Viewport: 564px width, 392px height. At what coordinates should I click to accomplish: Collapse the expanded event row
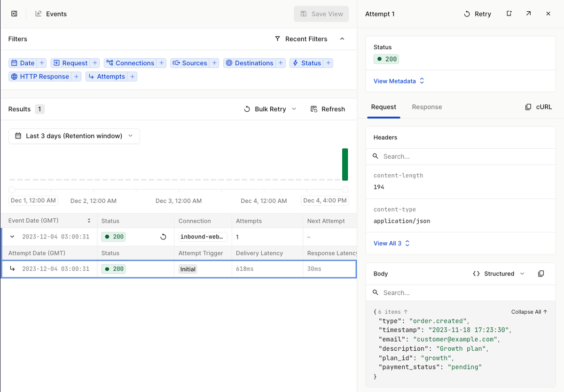click(11, 237)
